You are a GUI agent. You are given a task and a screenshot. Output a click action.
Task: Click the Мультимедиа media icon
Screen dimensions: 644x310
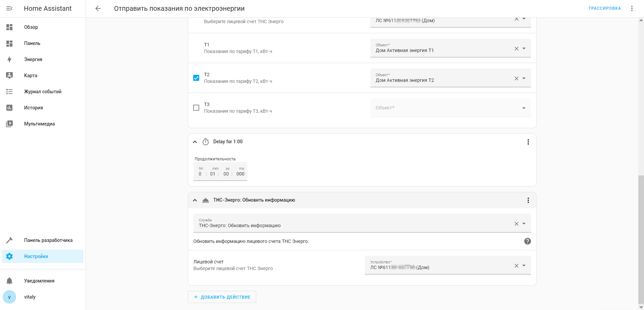tap(9, 124)
